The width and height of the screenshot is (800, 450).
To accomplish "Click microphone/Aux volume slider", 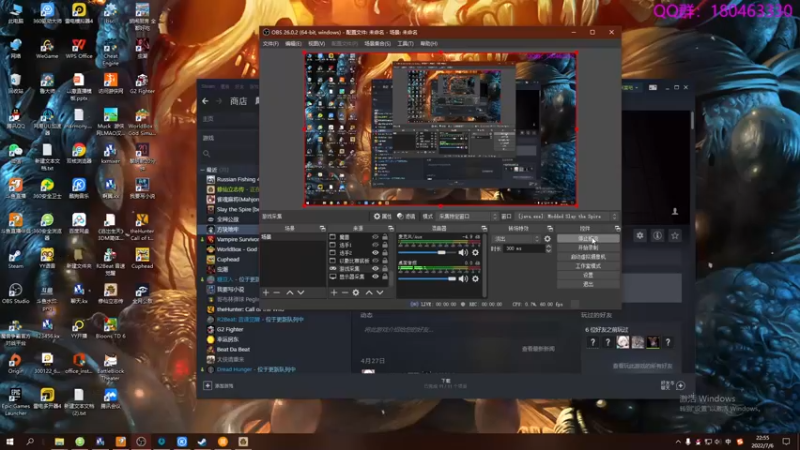I will [x=427, y=253].
